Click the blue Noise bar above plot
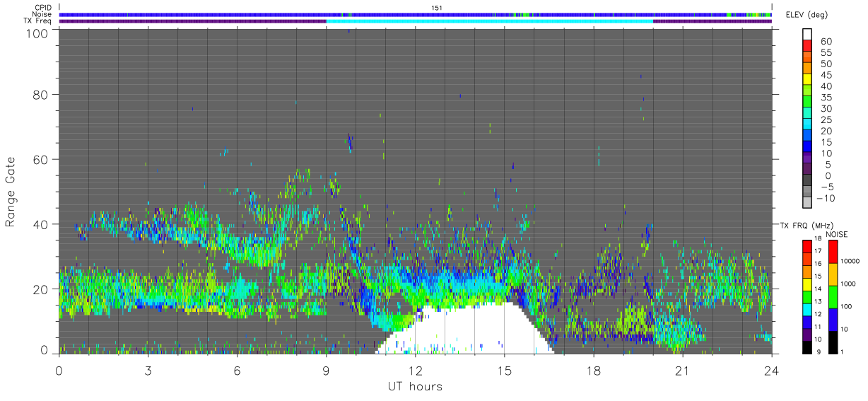Screen dimensions: 868x401 point(415,14)
